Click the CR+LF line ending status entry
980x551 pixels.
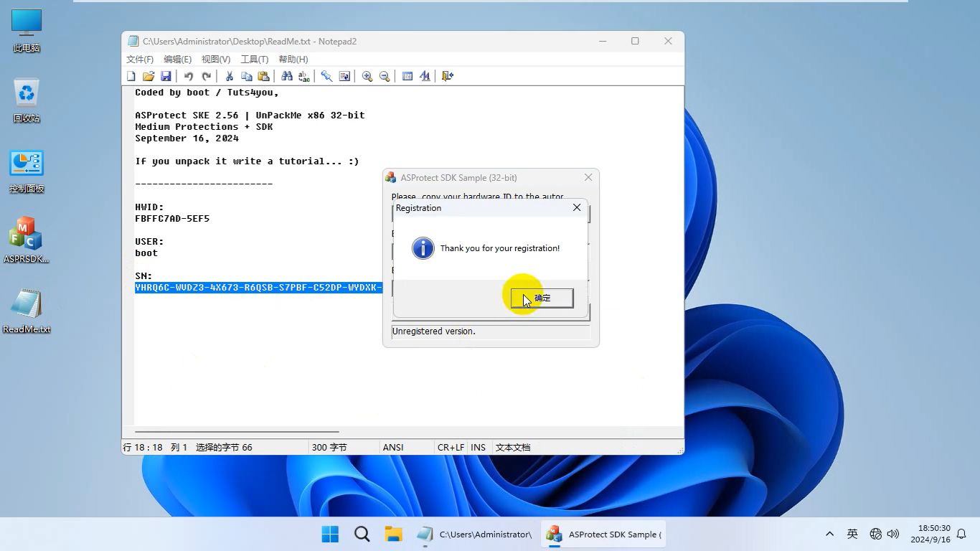pyautogui.click(x=451, y=447)
